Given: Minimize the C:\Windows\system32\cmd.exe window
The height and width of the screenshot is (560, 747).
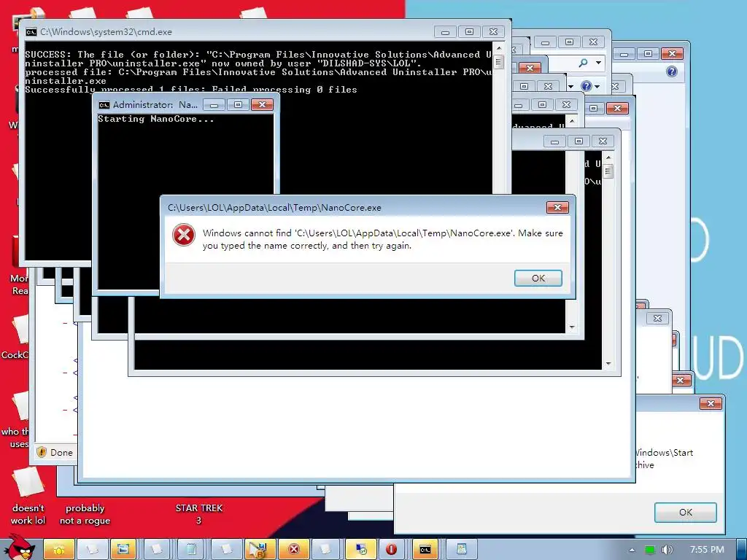Looking at the screenshot, I should [x=446, y=32].
